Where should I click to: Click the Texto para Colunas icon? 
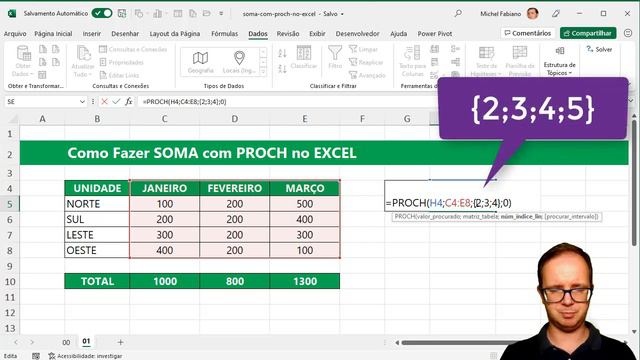(412, 53)
